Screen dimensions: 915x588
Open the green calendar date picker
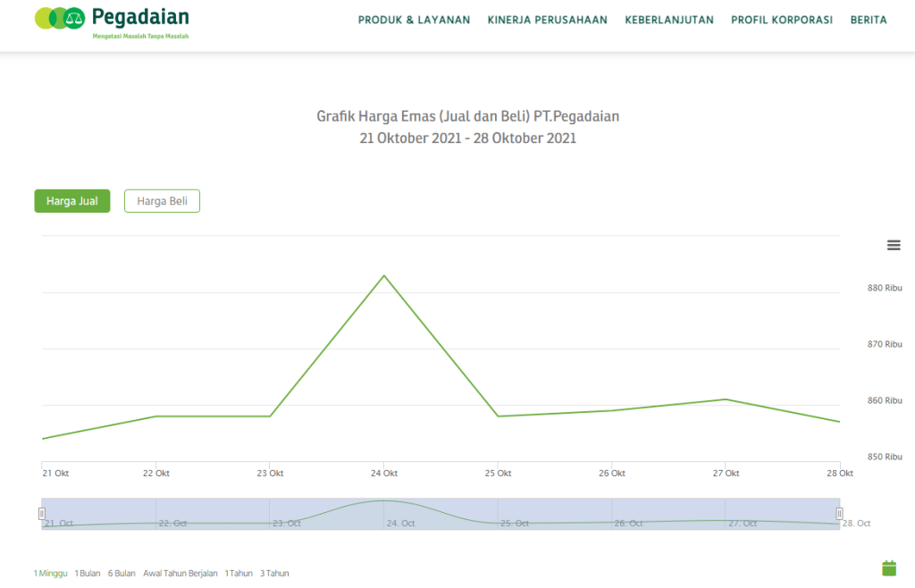(x=888, y=567)
